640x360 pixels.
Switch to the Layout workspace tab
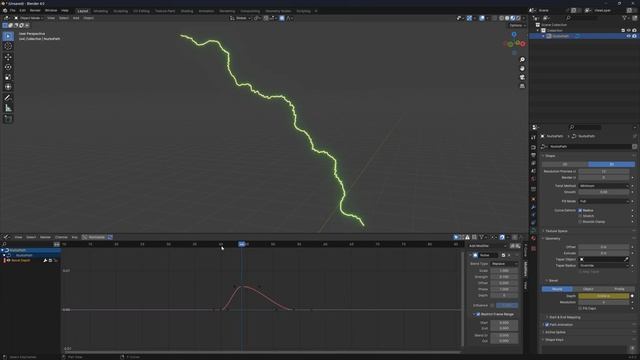pyautogui.click(x=83, y=11)
